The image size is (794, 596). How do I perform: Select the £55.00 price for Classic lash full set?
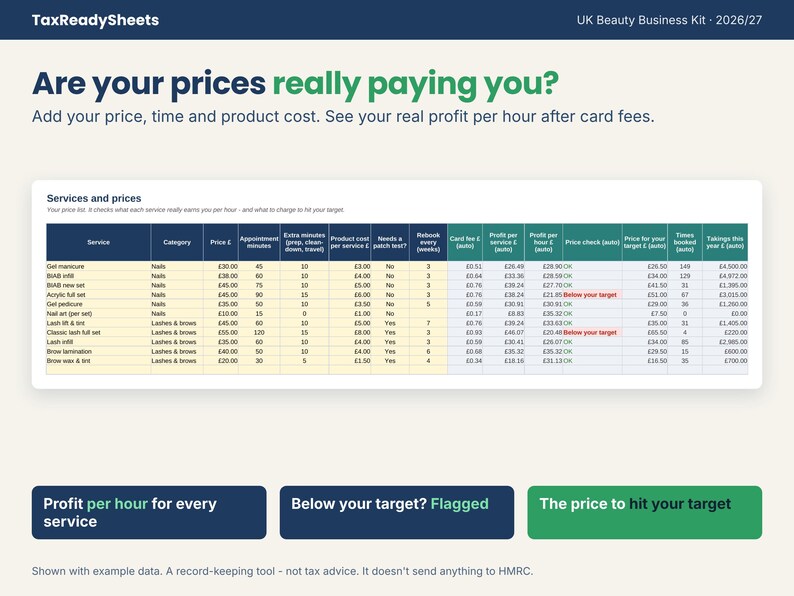pyautogui.click(x=221, y=333)
